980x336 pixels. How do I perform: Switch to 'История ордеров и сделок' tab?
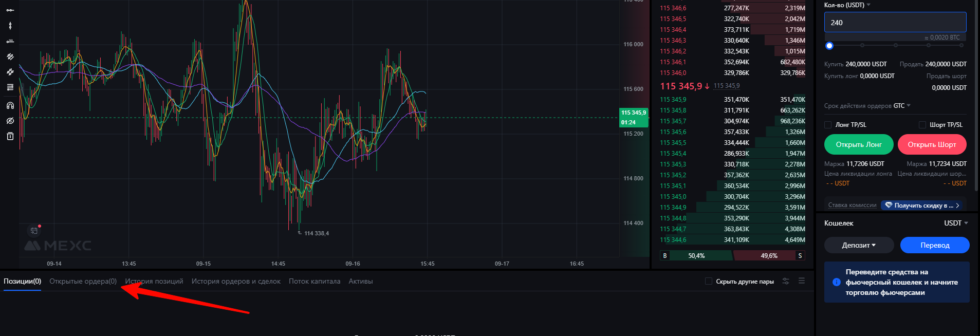coord(236,281)
